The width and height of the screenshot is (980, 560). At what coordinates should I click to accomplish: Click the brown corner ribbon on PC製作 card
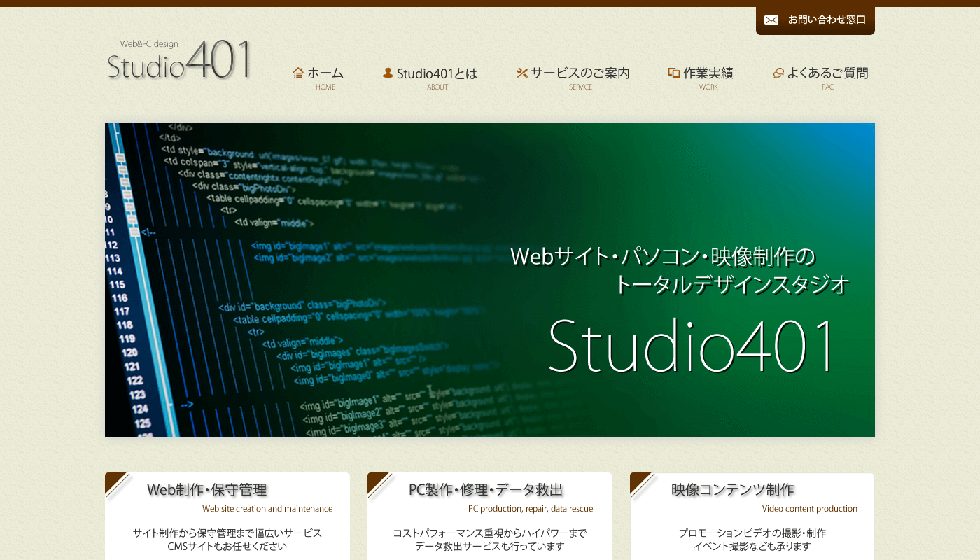pyautogui.click(x=377, y=483)
